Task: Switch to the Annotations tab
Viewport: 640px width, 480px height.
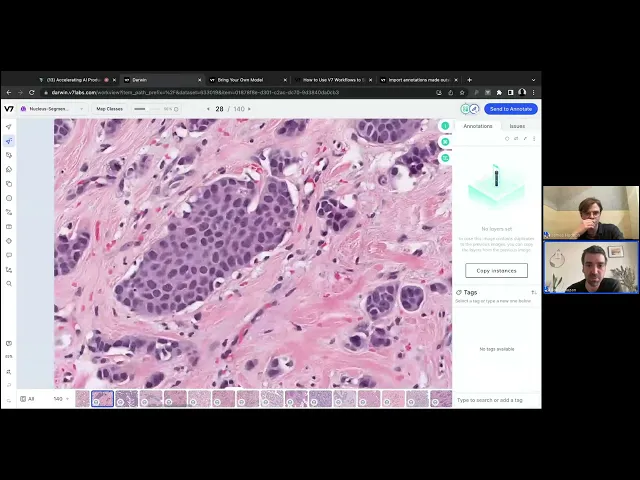Action: pos(478,126)
